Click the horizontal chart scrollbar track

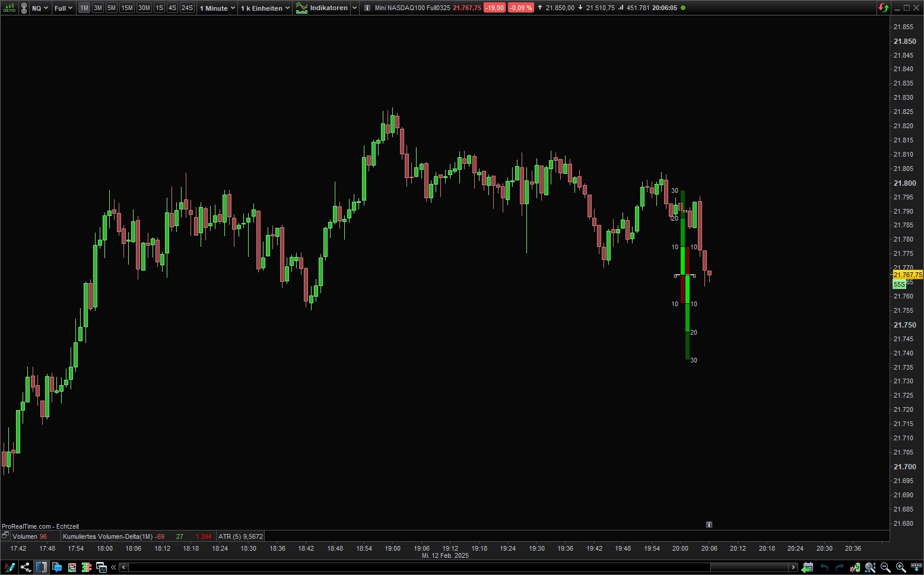pos(415,567)
